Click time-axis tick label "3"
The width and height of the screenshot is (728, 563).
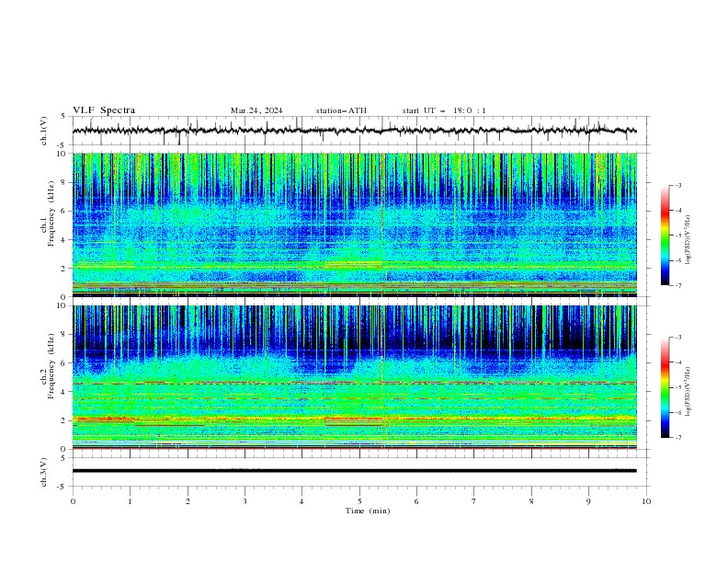pyautogui.click(x=245, y=501)
